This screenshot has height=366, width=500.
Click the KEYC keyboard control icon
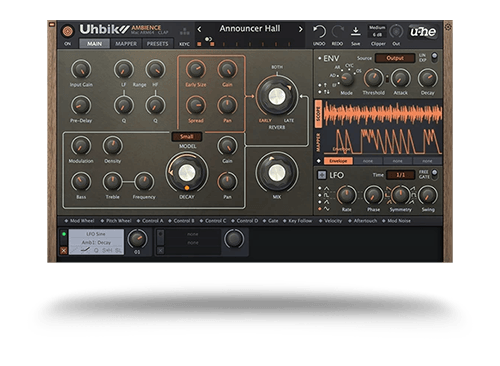pos(184,32)
